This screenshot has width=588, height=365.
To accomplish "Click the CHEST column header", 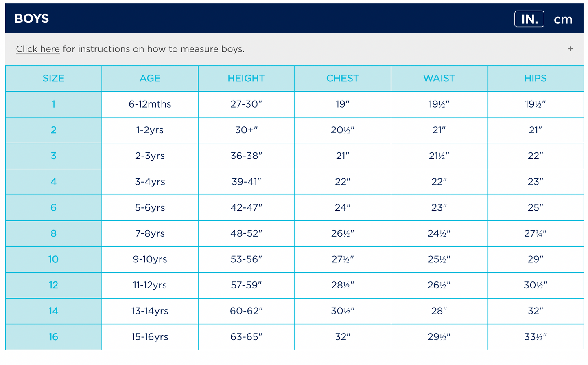I will tap(343, 78).
